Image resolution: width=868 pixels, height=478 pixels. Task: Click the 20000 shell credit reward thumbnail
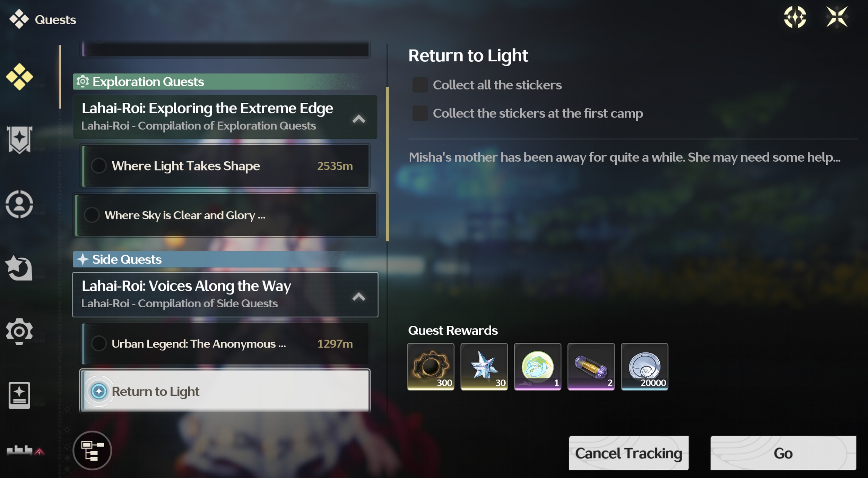coord(644,367)
